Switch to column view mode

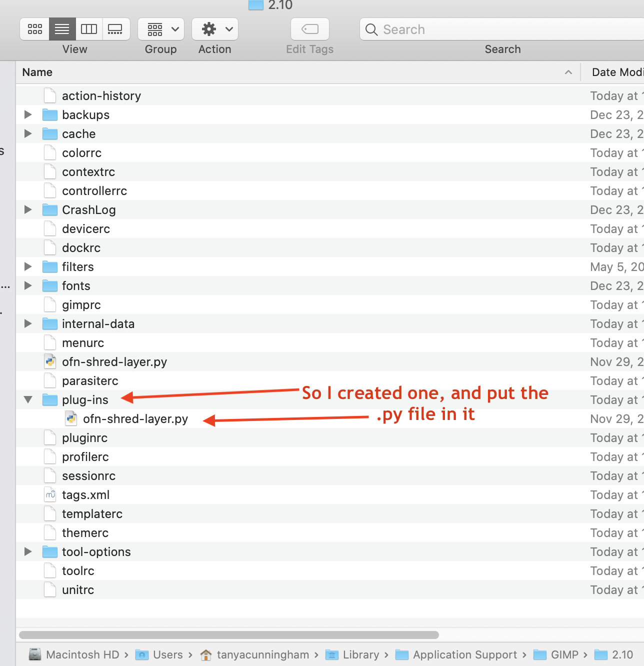(x=89, y=29)
